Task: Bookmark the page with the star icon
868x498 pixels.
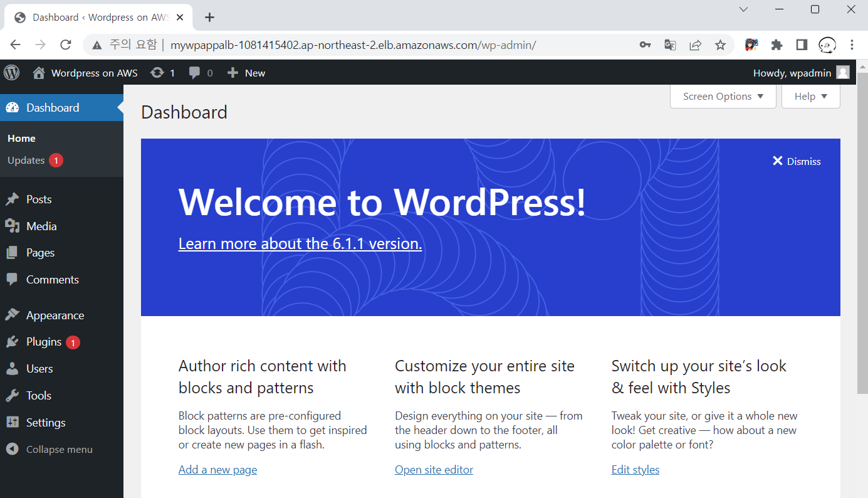Action: [x=720, y=45]
